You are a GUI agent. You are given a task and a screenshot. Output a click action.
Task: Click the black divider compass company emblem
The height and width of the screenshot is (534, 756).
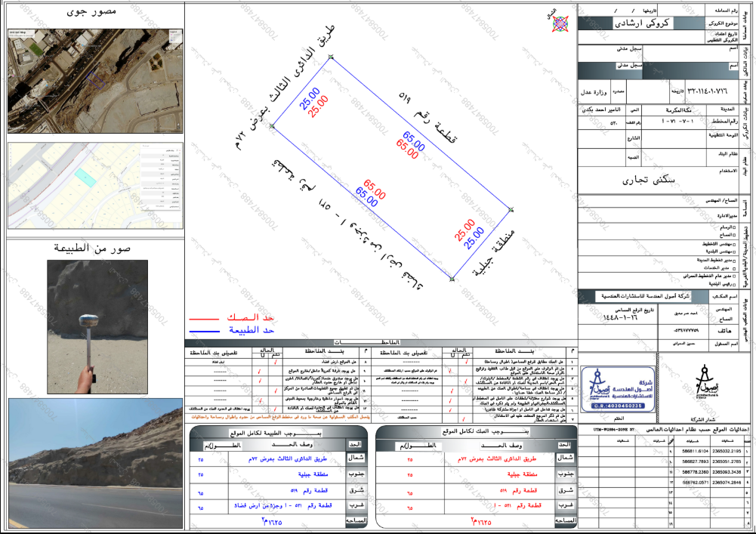click(705, 381)
